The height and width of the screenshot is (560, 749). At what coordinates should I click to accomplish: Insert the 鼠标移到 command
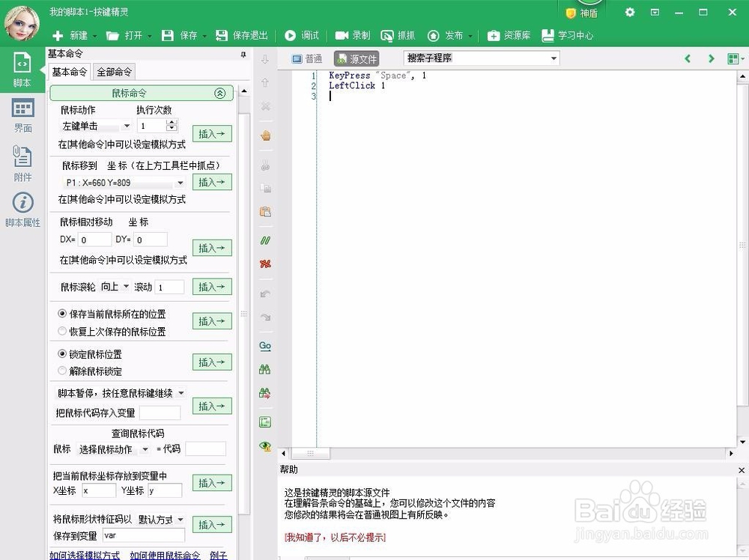click(x=212, y=182)
